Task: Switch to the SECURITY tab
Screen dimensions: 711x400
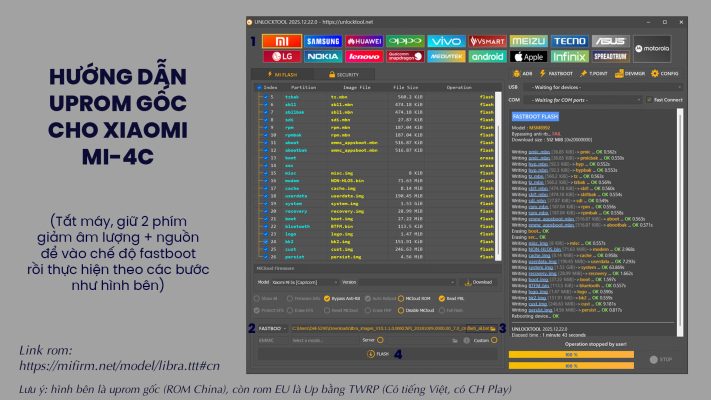Action: (345, 74)
